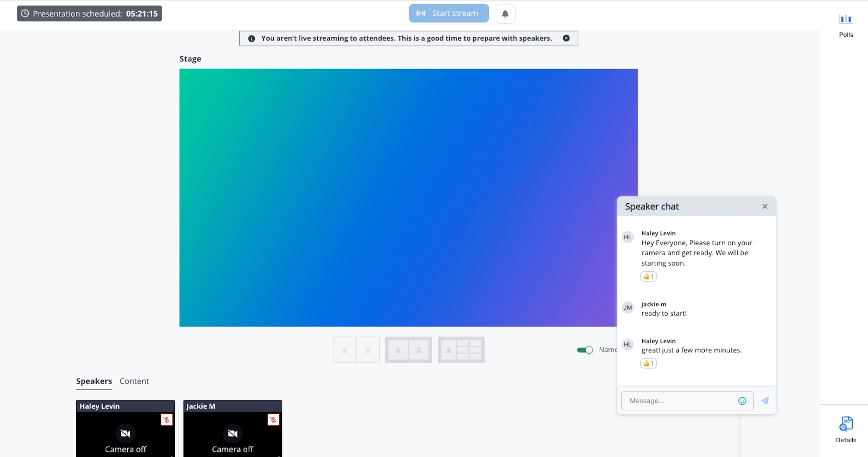Dismiss the not live streaming banner

[x=566, y=38]
